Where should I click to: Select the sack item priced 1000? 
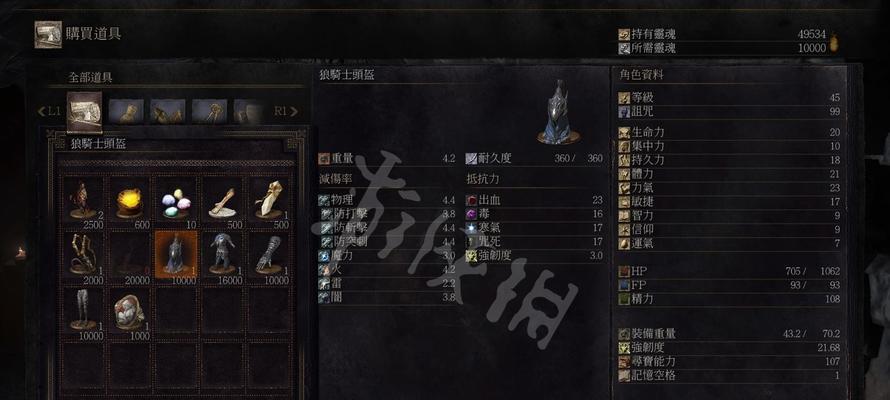129,313
